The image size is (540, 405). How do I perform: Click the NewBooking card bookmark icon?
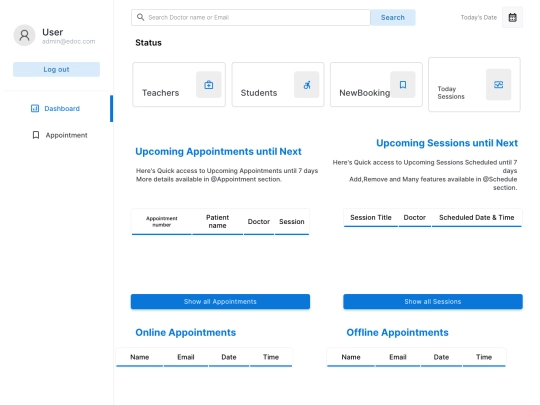403,85
